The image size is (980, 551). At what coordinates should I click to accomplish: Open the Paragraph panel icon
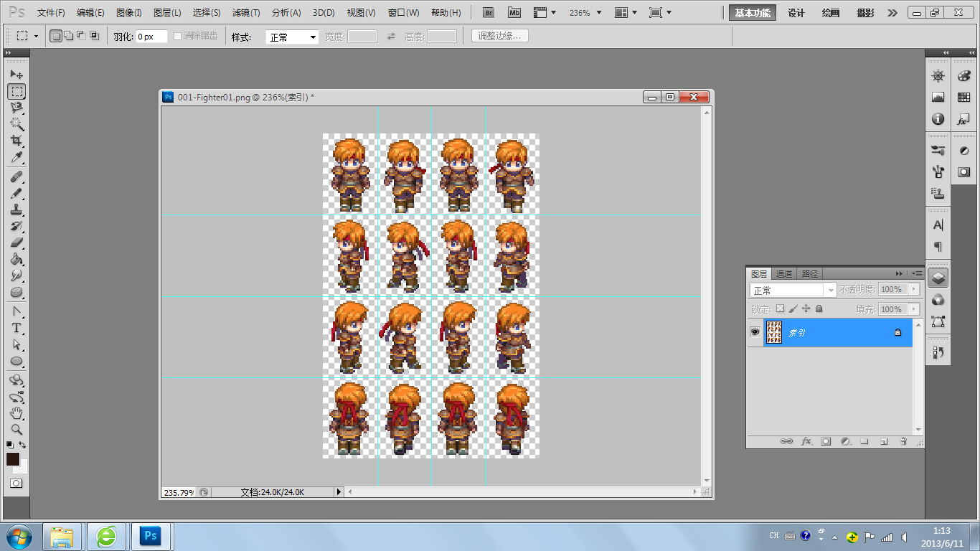(x=938, y=246)
